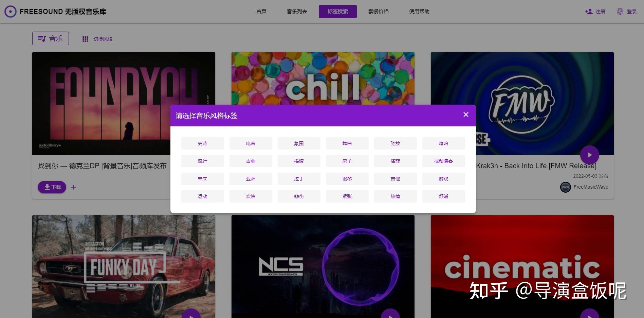Viewport: 644px width, 318px height.
Task: Click the music note icon on 音乐 button
Action: click(x=42, y=38)
